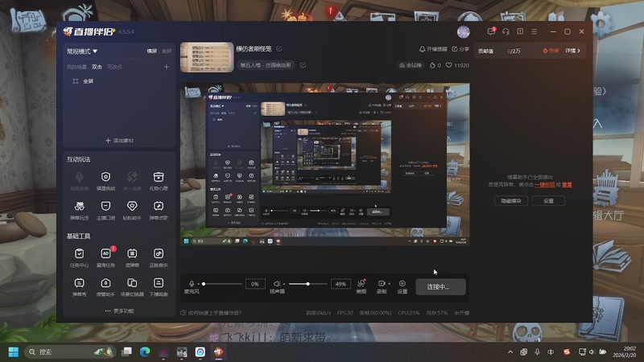Expand speaker device arrow
Image resolution: width=644 pixels, height=362 pixels.
tap(284, 284)
